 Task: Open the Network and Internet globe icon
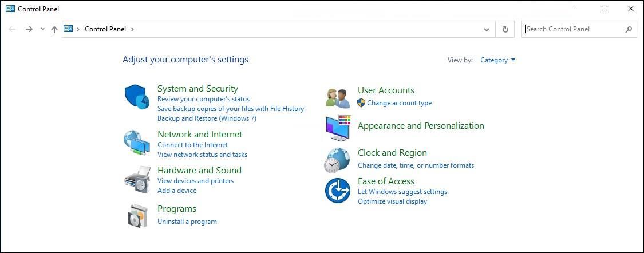[x=136, y=143]
